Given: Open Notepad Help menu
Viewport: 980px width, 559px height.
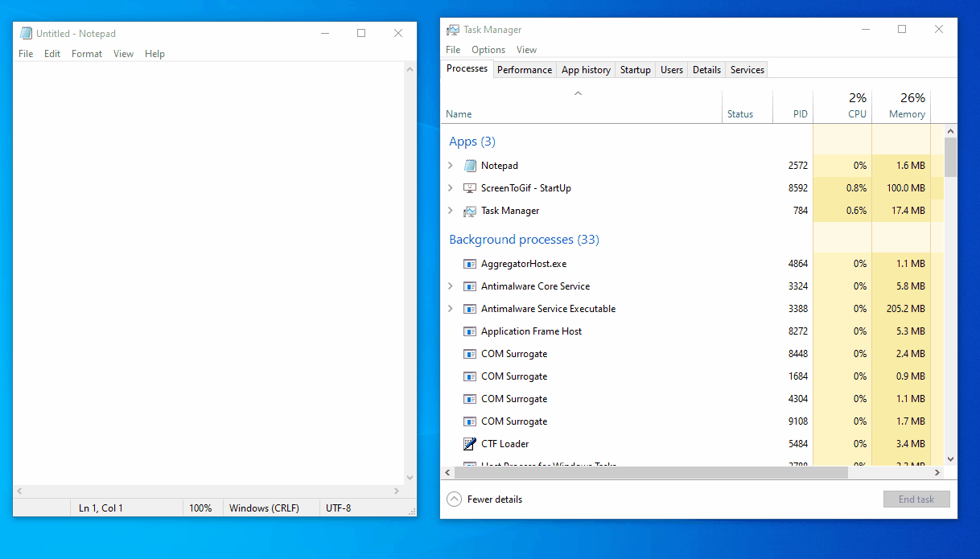Looking at the screenshot, I should click(x=154, y=54).
